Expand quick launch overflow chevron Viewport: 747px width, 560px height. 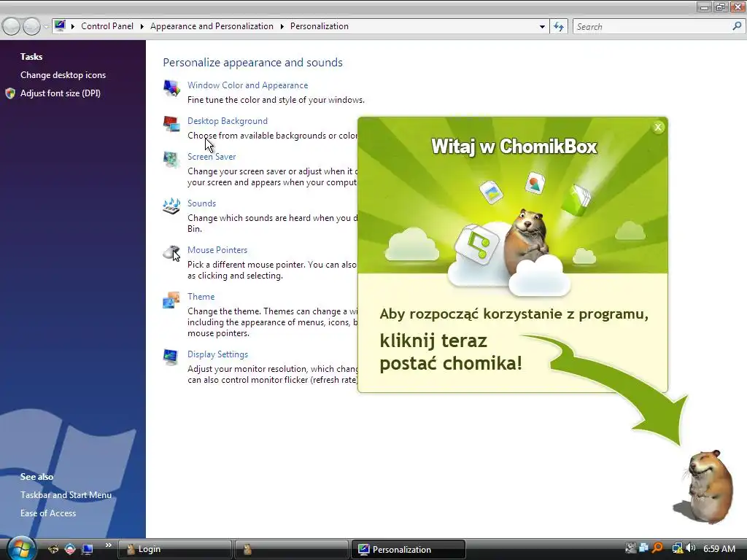point(109,545)
